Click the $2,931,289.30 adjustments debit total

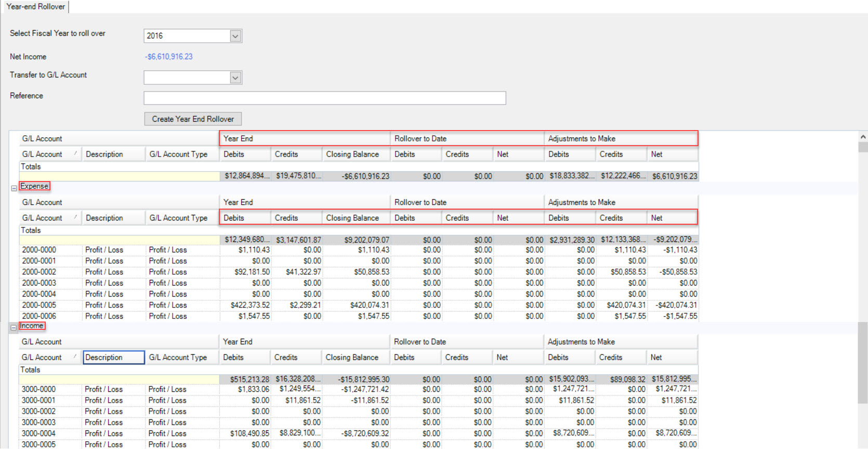click(570, 240)
